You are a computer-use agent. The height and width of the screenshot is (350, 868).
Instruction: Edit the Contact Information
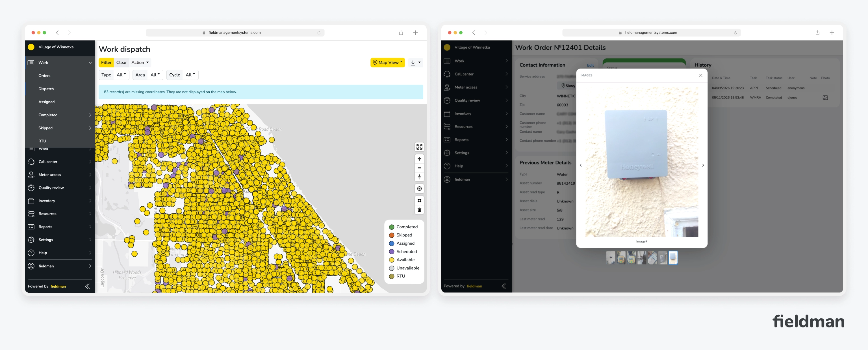coord(590,65)
